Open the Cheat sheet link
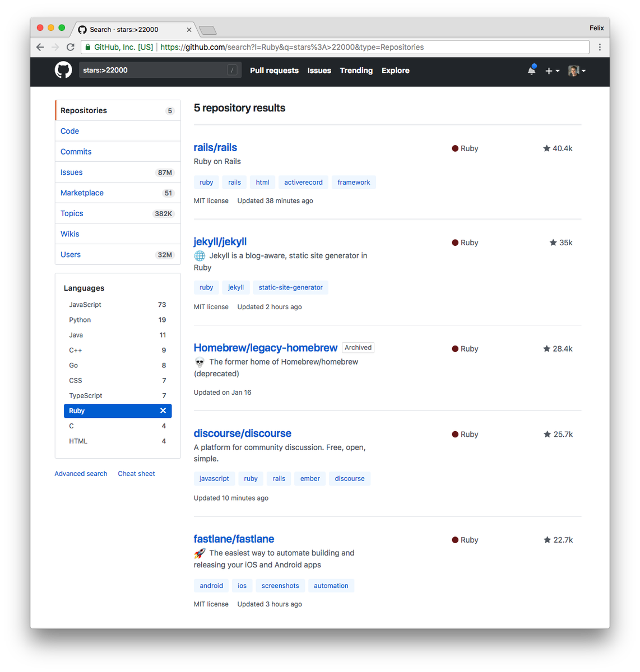 tap(136, 474)
